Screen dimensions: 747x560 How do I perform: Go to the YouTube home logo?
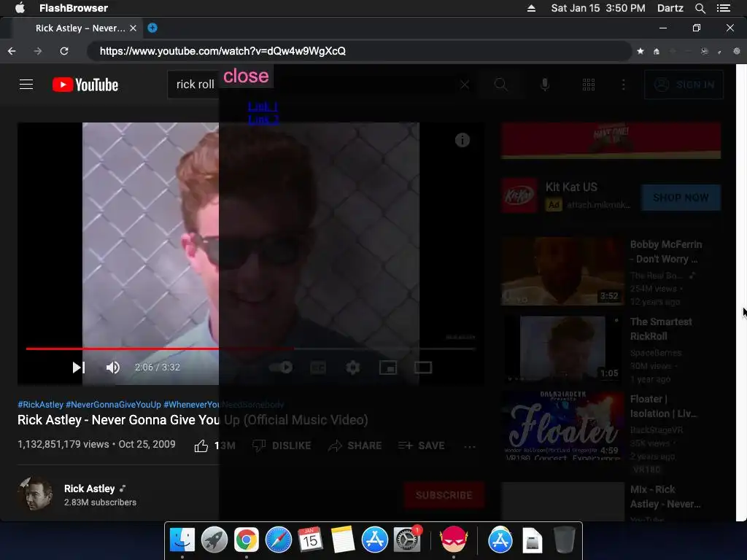point(85,85)
